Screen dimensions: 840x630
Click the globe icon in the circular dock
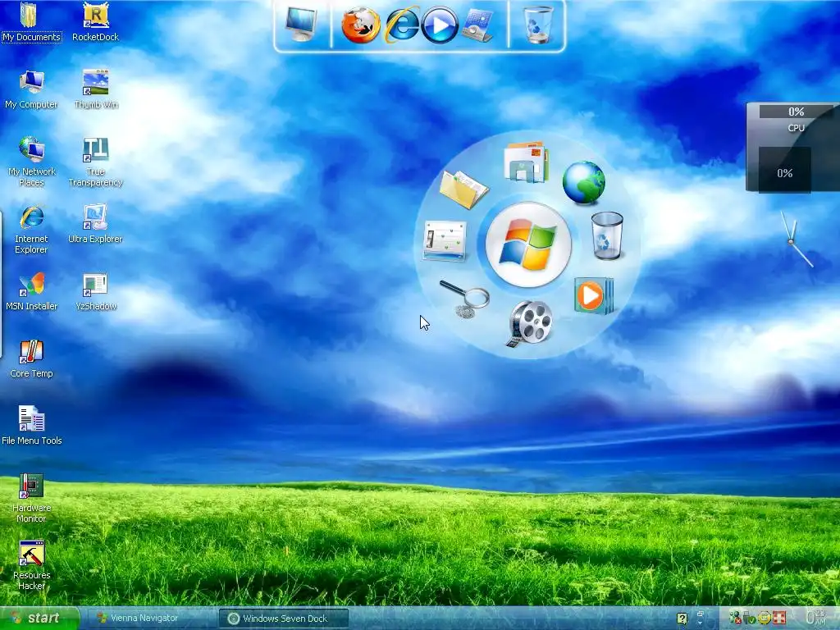[x=583, y=183]
